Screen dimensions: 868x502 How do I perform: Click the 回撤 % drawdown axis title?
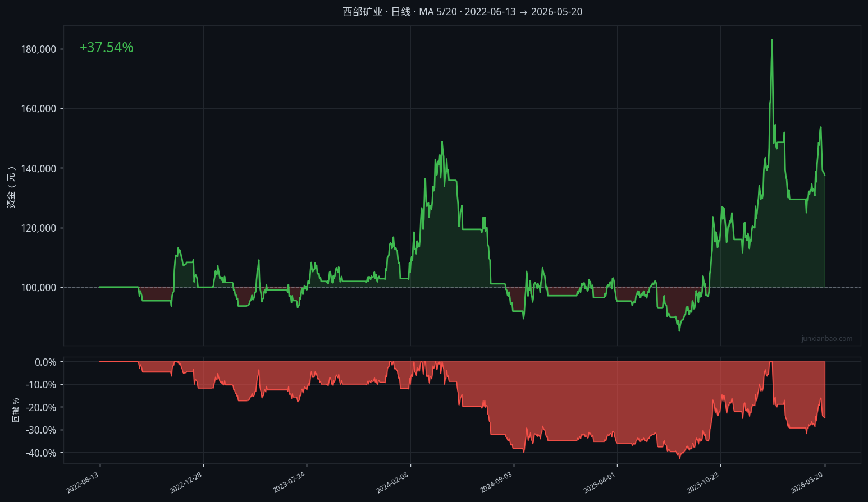pos(16,410)
